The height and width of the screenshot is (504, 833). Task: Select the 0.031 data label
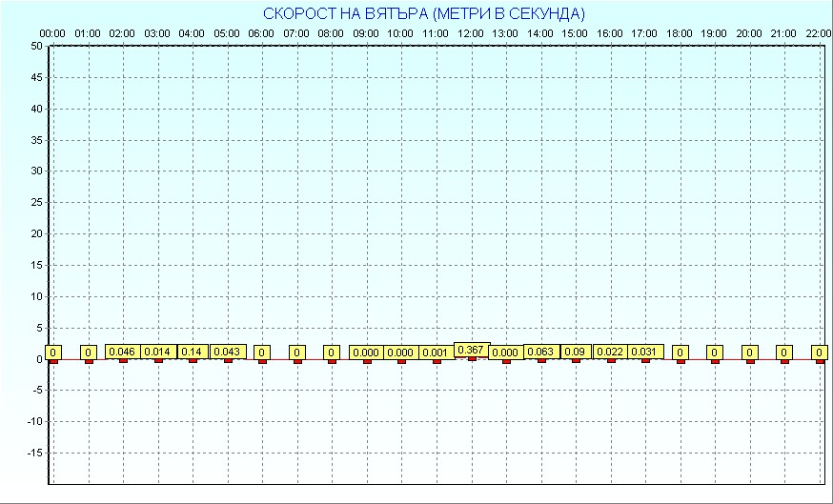point(645,352)
